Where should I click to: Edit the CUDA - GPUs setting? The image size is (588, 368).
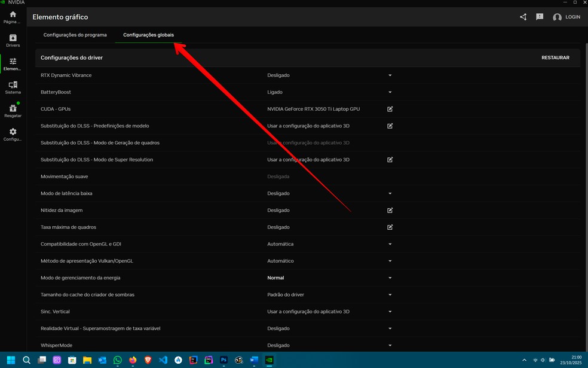(390, 110)
